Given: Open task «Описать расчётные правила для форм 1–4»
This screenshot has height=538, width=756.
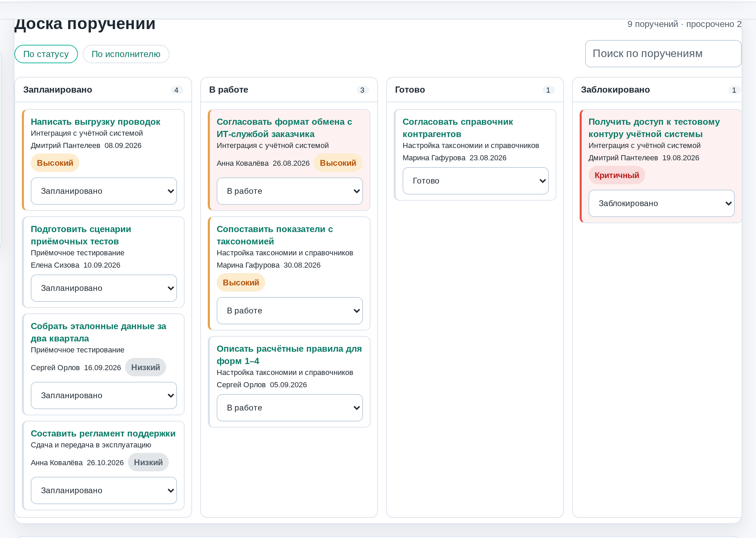Looking at the screenshot, I should pos(289,355).
